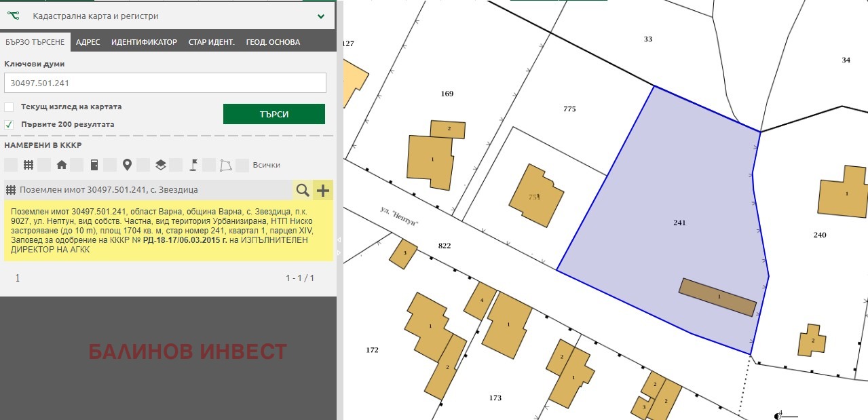The height and width of the screenshot is (420, 868).
Task: Click the address location pin filter icon
Action: point(127,165)
